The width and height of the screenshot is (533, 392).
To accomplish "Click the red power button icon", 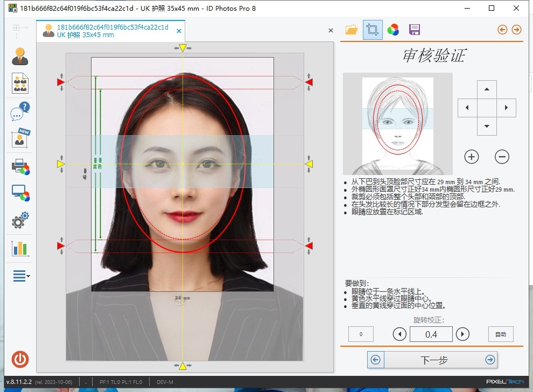I will pos(20,359).
